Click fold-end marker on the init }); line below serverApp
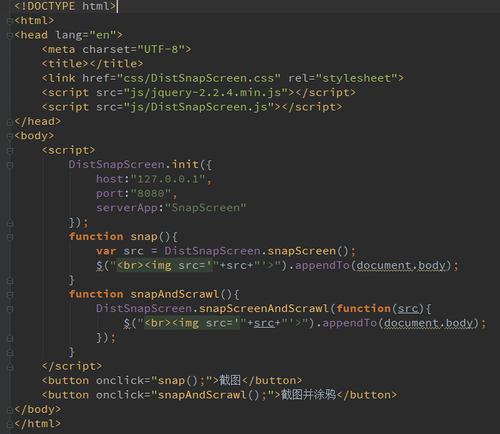The image size is (500, 434). (x=10, y=223)
